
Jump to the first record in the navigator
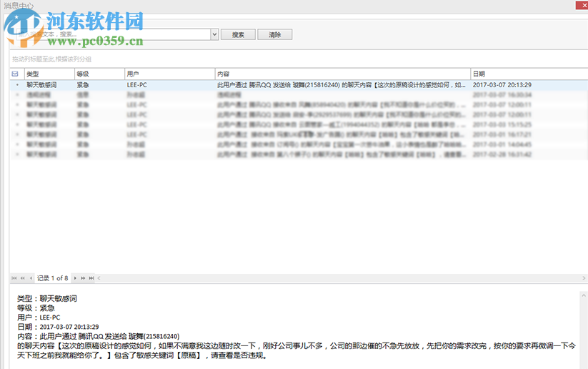tap(14, 278)
